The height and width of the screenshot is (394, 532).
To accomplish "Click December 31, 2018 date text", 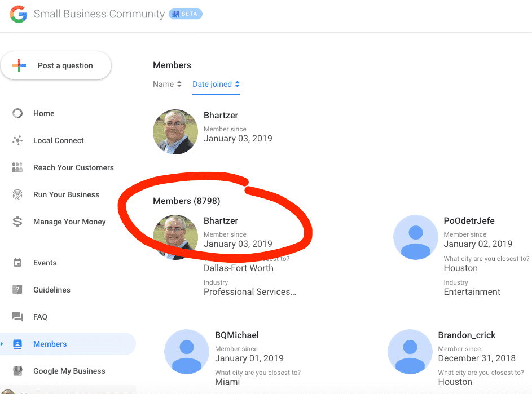I will [477, 358].
